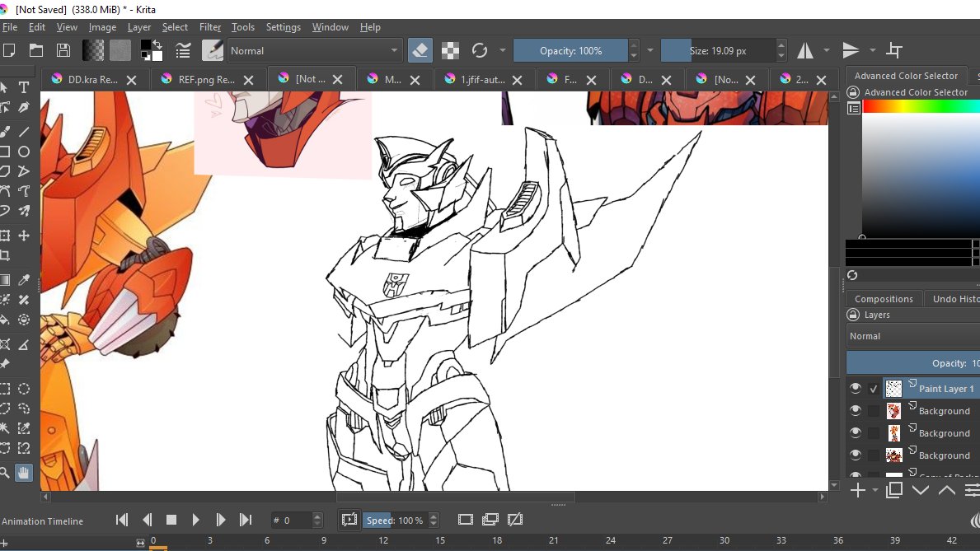The width and height of the screenshot is (980, 551).
Task: Toggle Advanced Color Selector docker lock
Action: 852,92
